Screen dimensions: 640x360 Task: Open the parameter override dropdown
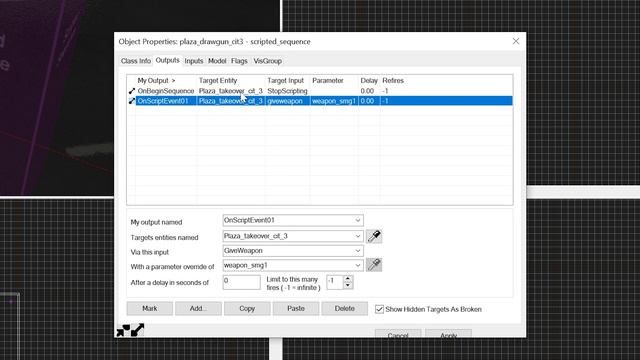[x=358, y=265]
